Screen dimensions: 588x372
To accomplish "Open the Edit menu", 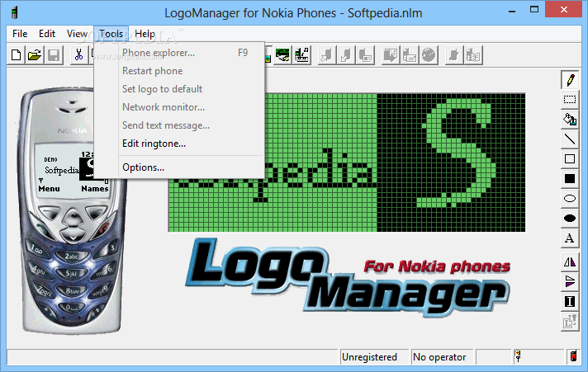I will click(47, 34).
